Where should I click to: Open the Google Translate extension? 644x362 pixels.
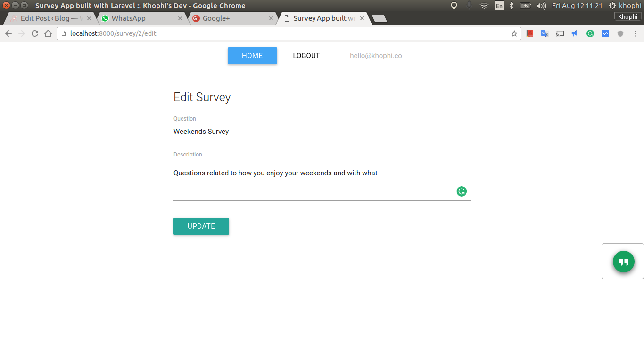(545, 33)
